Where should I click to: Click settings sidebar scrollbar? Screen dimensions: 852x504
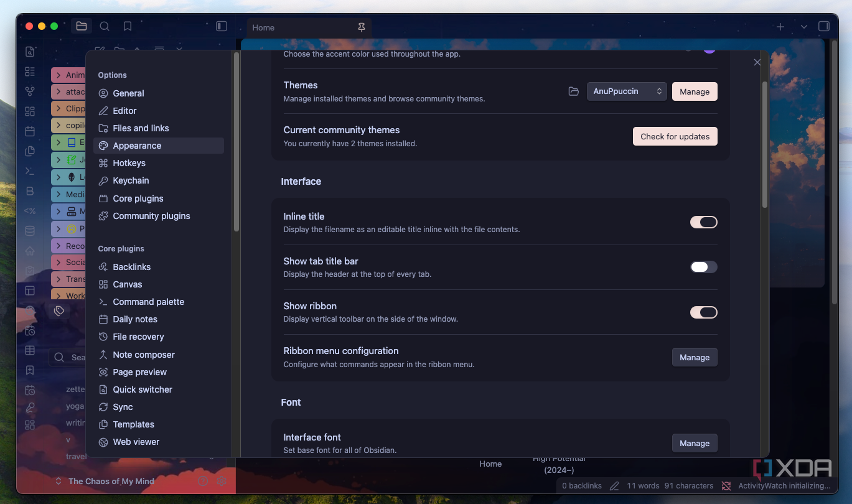[236, 142]
